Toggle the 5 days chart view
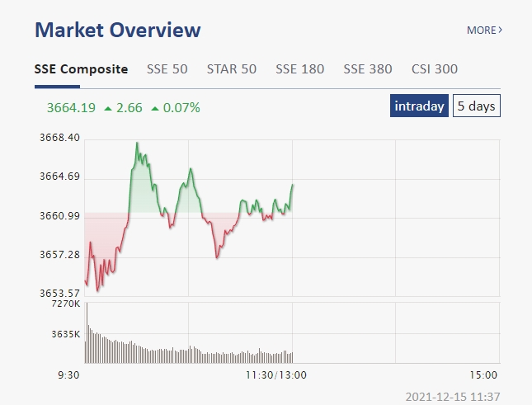The width and height of the screenshot is (532, 405). 477,106
